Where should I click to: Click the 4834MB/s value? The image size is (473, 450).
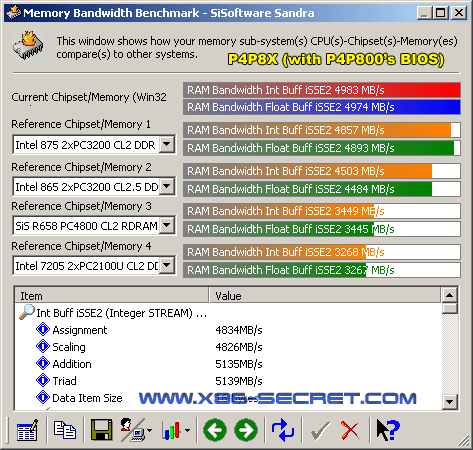pos(239,330)
